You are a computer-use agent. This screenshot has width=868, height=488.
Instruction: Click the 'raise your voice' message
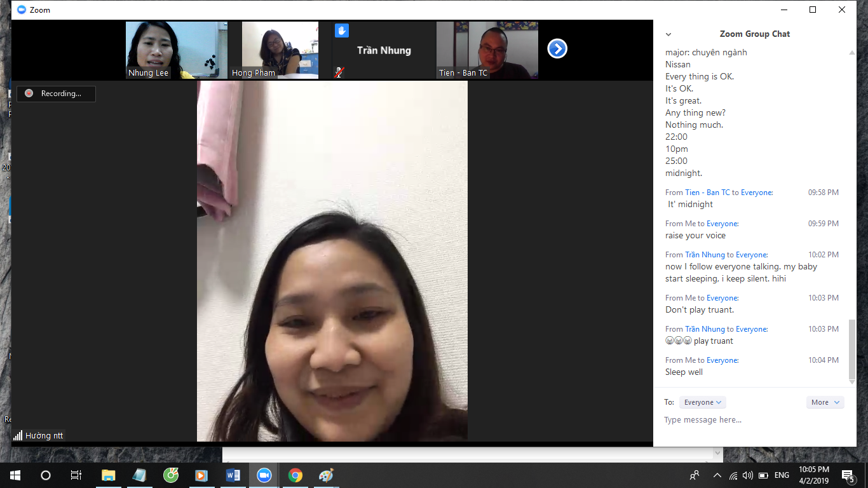point(695,236)
